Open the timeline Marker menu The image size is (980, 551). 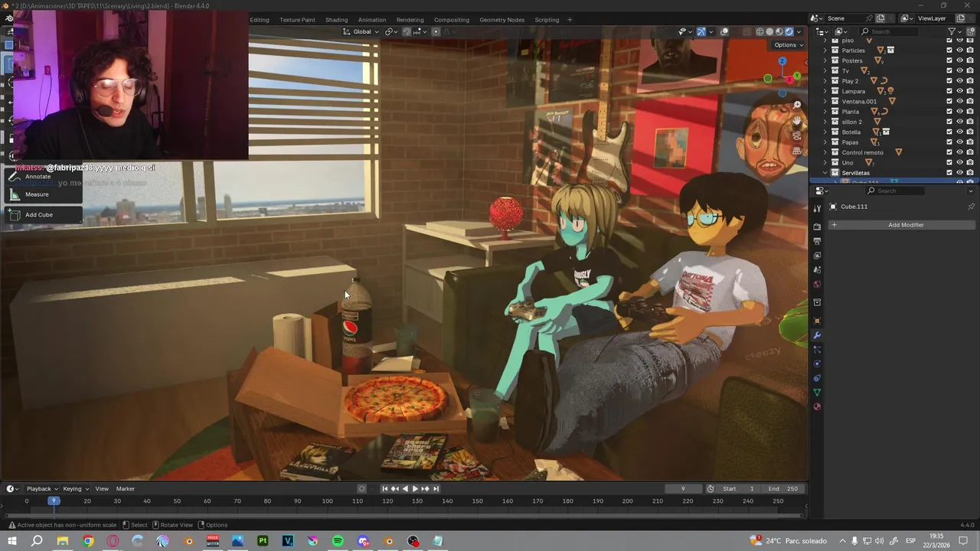pos(125,489)
